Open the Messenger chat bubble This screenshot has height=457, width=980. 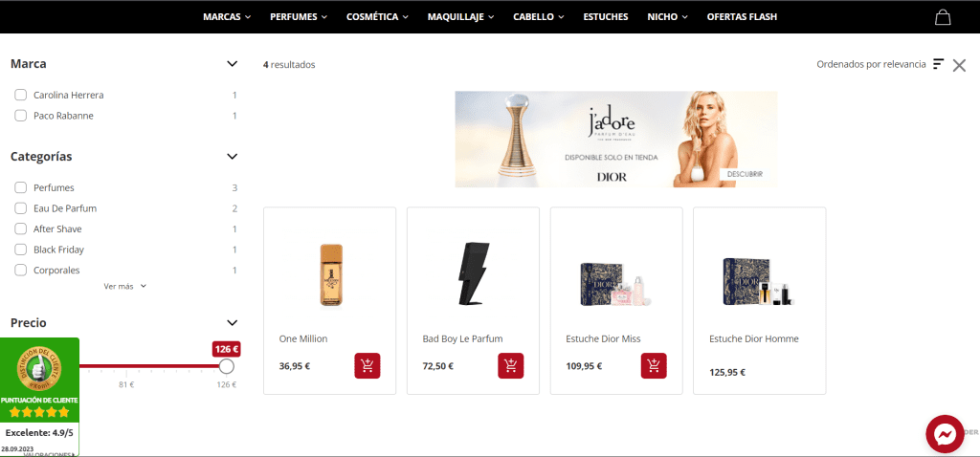[x=945, y=434]
